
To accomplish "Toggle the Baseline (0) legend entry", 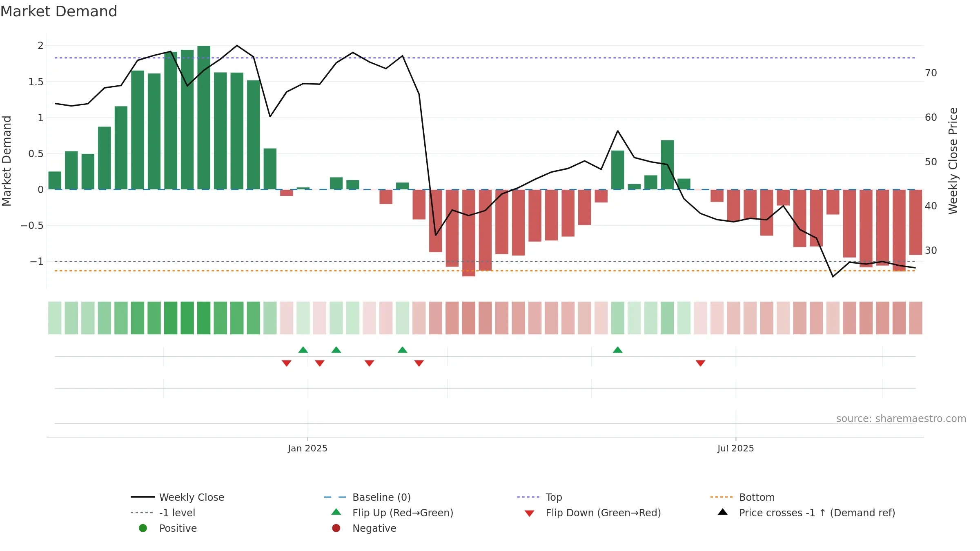I will point(367,497).
